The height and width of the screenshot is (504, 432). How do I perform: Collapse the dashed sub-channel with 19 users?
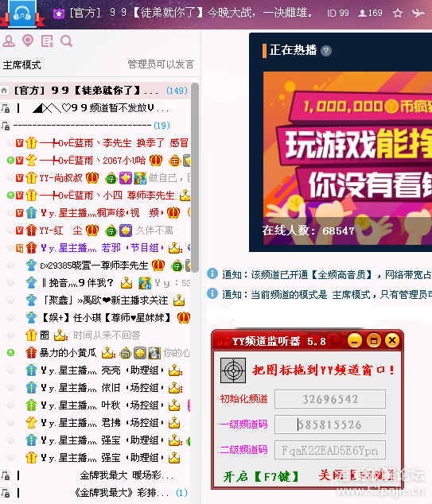[95, 126]
